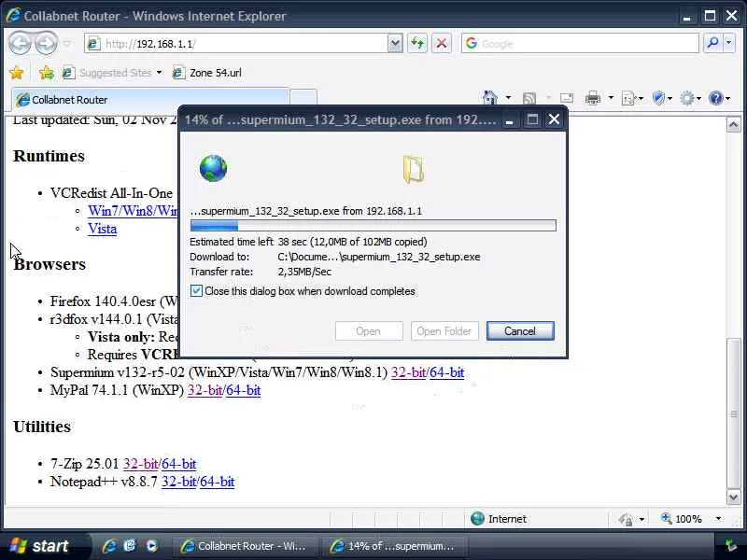
Task: Click the Forward navigation arrow
Action: (46, 43)
